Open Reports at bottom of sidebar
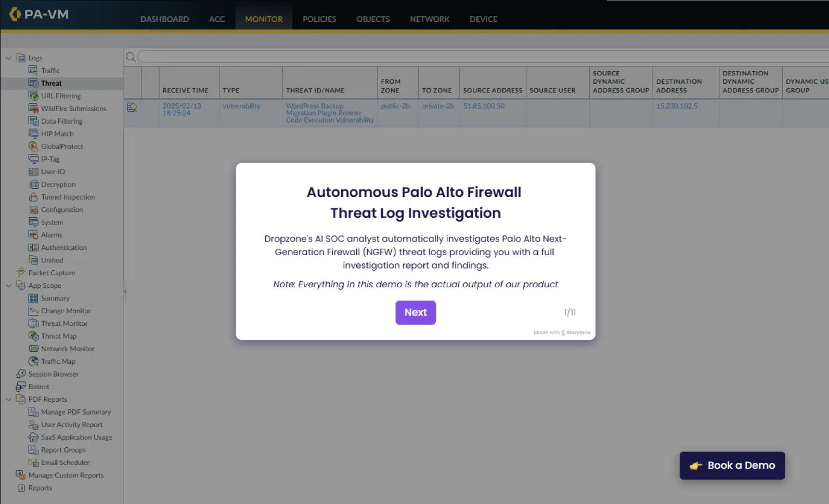Screen dimensions: 829x504 pos(40,488)
